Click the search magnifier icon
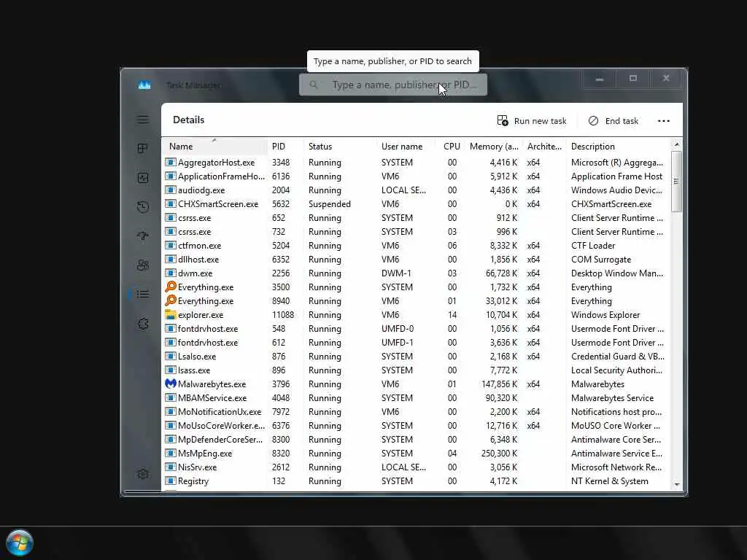 click(314, 85)
